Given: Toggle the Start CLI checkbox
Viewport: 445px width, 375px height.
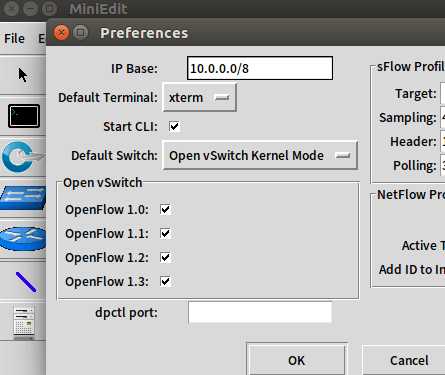Looking at the screenshot, I should coord(174,126).
